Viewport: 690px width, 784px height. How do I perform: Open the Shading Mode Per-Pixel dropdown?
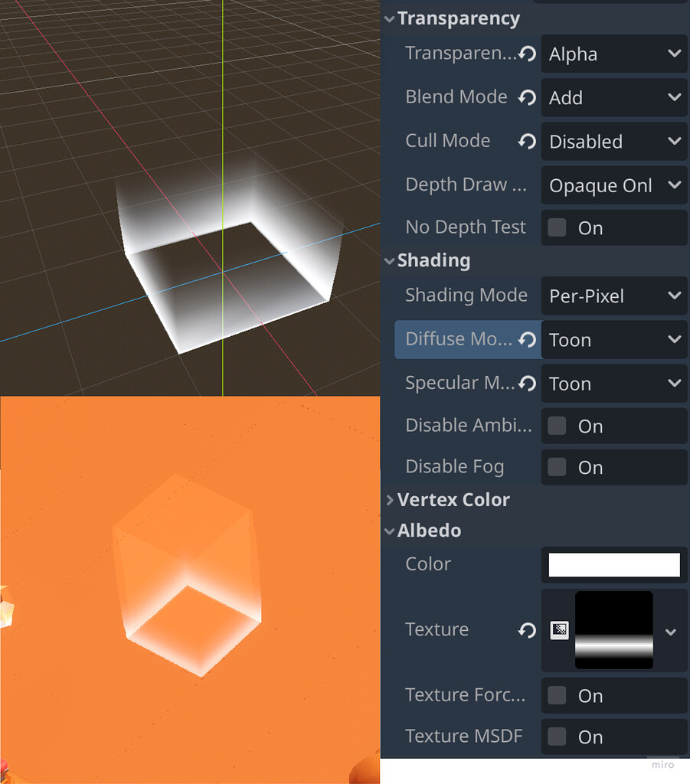pos(613,296)
